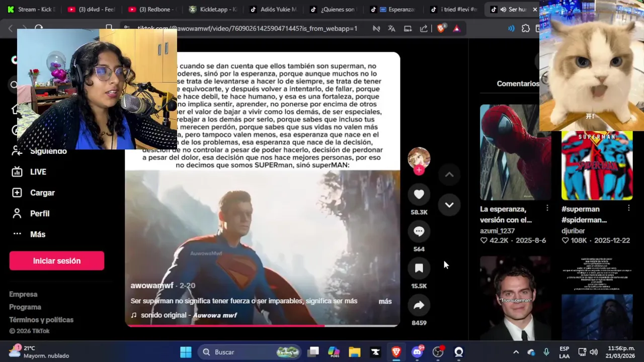Like the Superman video with the heart icon
The height and width of the screenshot is (362, 644).
(419, 195)
